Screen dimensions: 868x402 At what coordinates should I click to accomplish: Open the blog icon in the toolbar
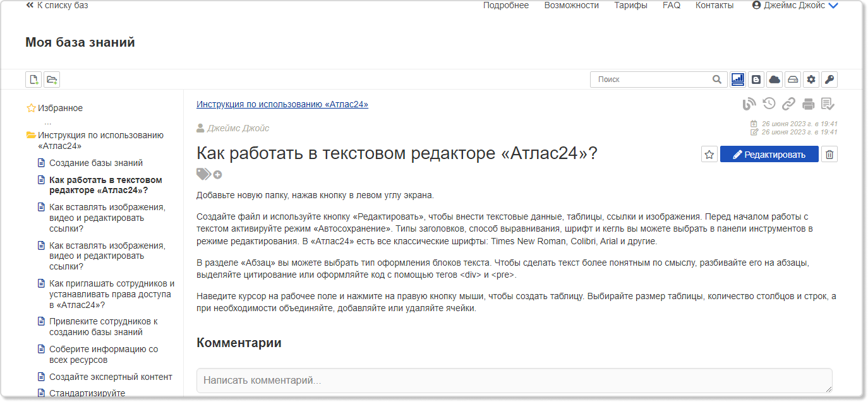756,80
